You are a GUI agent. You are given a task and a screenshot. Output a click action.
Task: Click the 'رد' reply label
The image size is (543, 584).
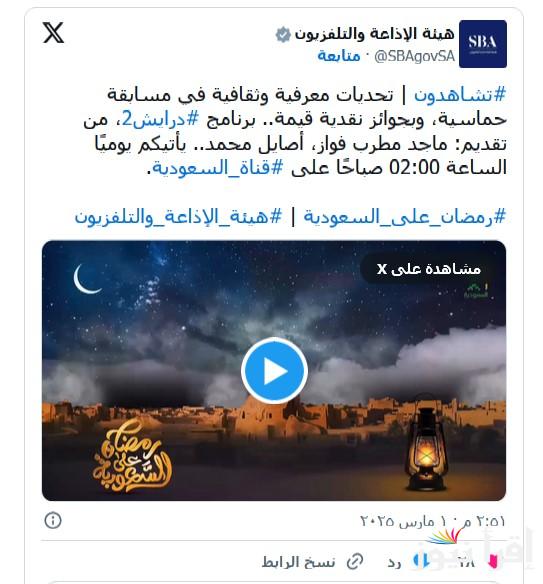point(394,562)
